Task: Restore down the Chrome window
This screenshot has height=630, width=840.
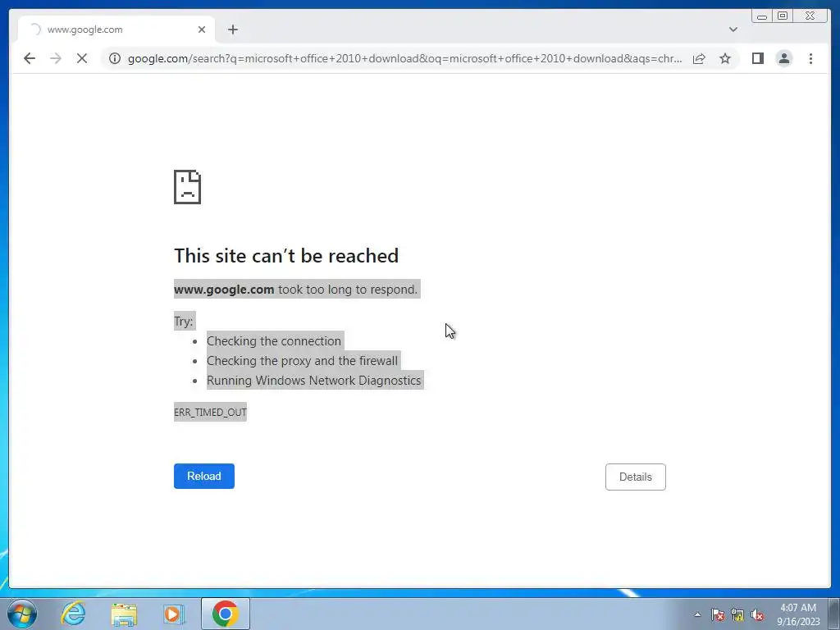Action: [783, 16]
